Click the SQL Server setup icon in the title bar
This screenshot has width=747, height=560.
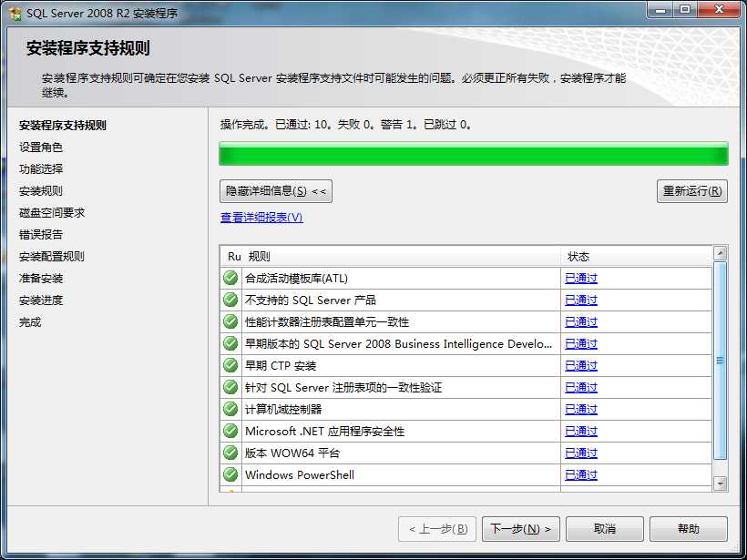click(x=15, y=13)
